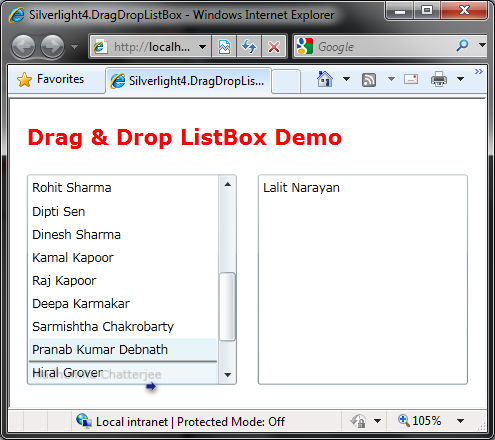Select Kamal Kapoor in the left list
Screen dimensions: 495x440
click(123, 257)
